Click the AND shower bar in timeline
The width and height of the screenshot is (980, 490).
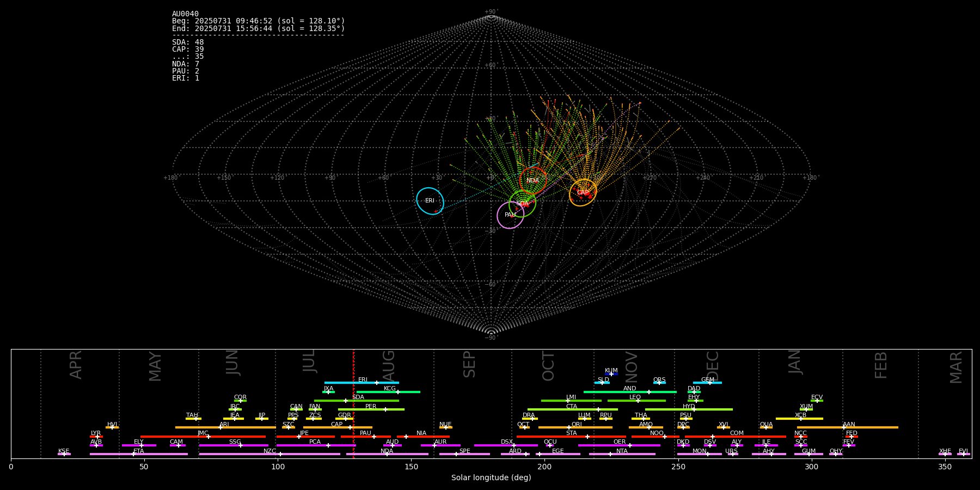pos(630,391)
